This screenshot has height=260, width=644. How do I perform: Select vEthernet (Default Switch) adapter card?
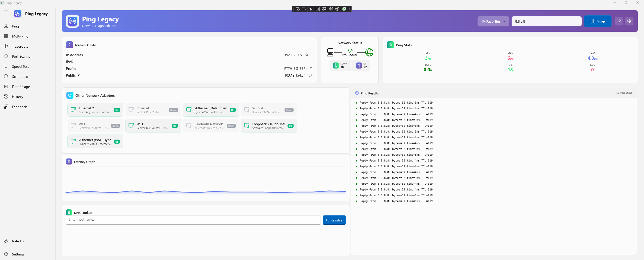(x=211, y=110)
